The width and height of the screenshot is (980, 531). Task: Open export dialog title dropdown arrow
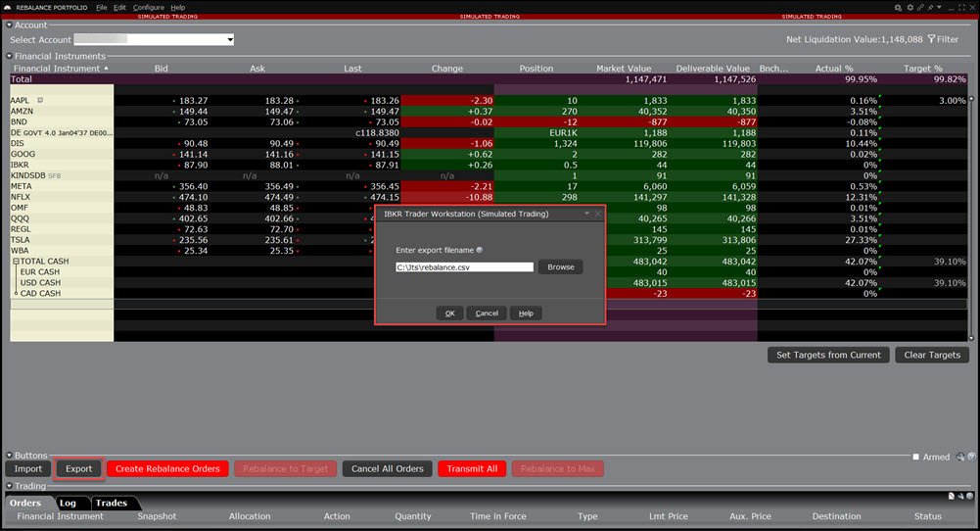(x=586, y=214)
